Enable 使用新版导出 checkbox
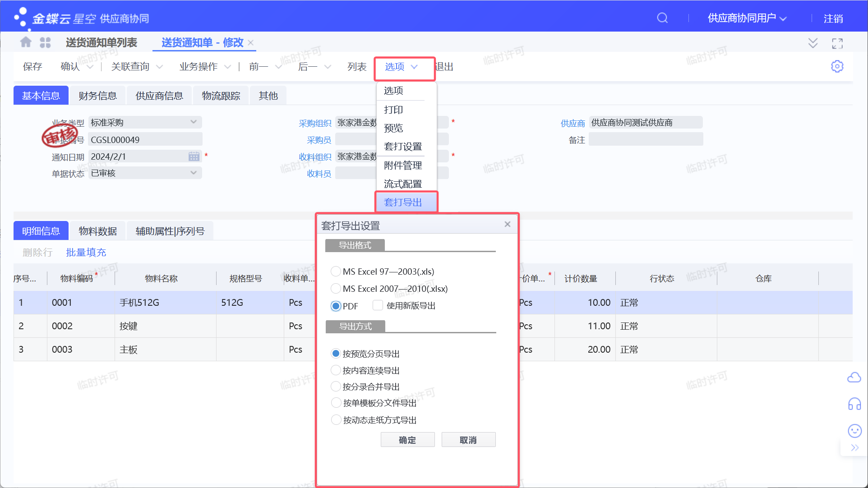The height and width of the screenshot is (488, 868). (378, 305)
